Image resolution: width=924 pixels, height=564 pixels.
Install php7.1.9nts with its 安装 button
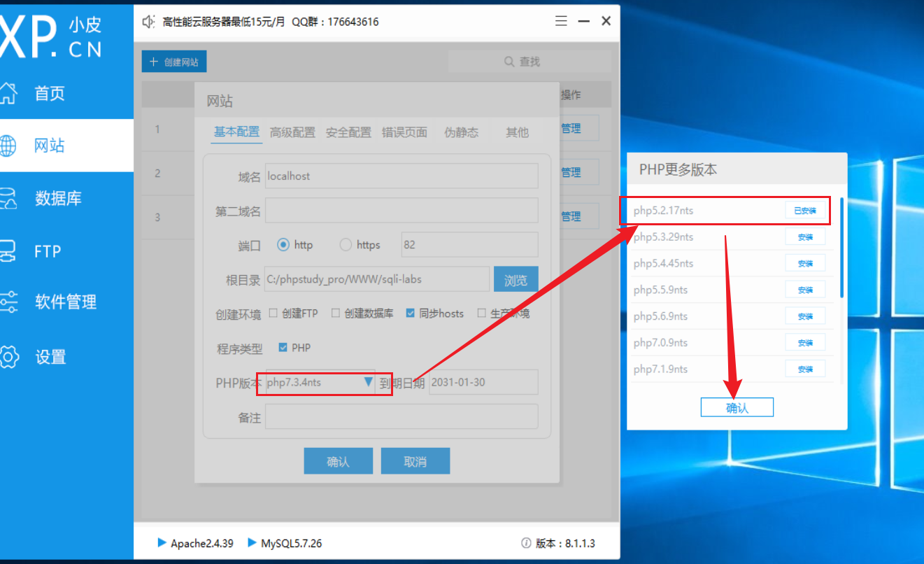click(x=805, y=369)
